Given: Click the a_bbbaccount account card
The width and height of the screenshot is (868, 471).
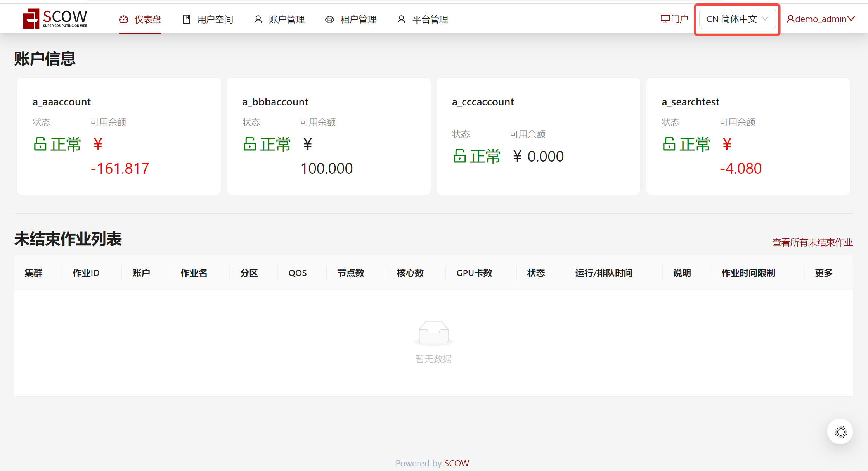Looking at the screenshot, I should pyautogui.click(x=328, y=136).
